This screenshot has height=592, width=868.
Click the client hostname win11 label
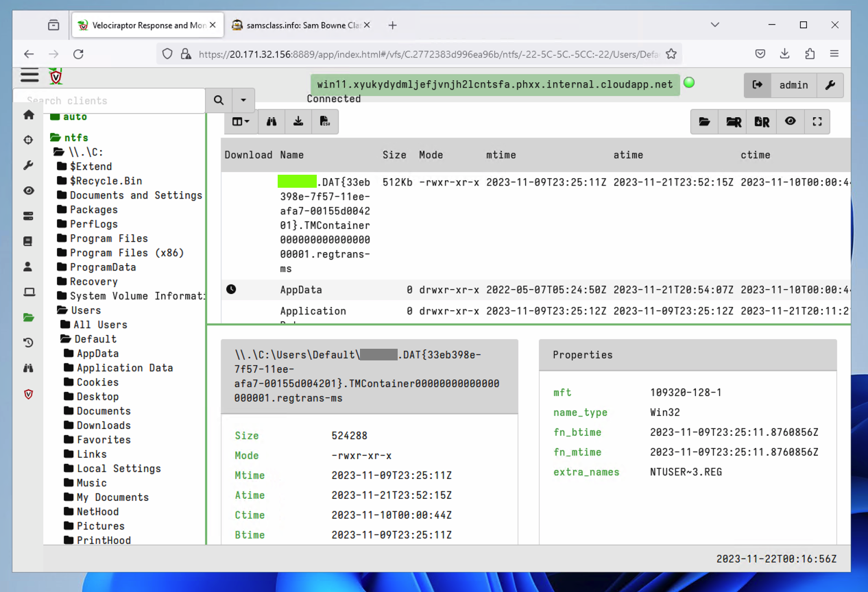click(x=495, y=84)
